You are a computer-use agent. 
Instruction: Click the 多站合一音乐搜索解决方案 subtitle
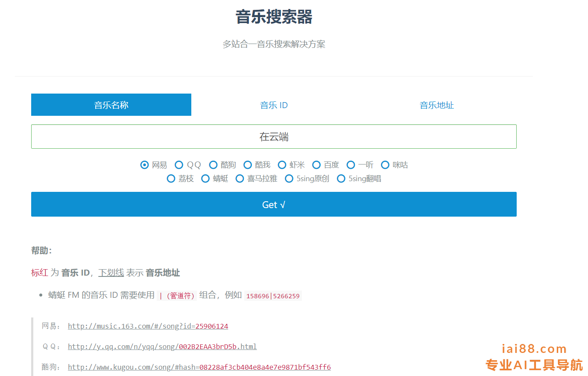274,44
